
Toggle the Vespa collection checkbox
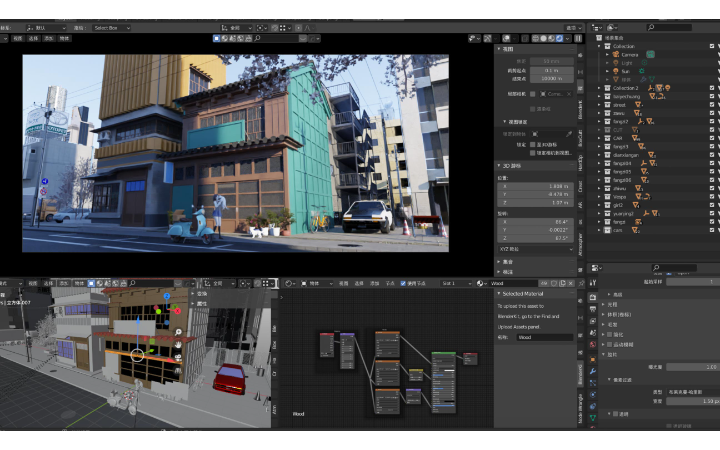(x=712, y=197)
